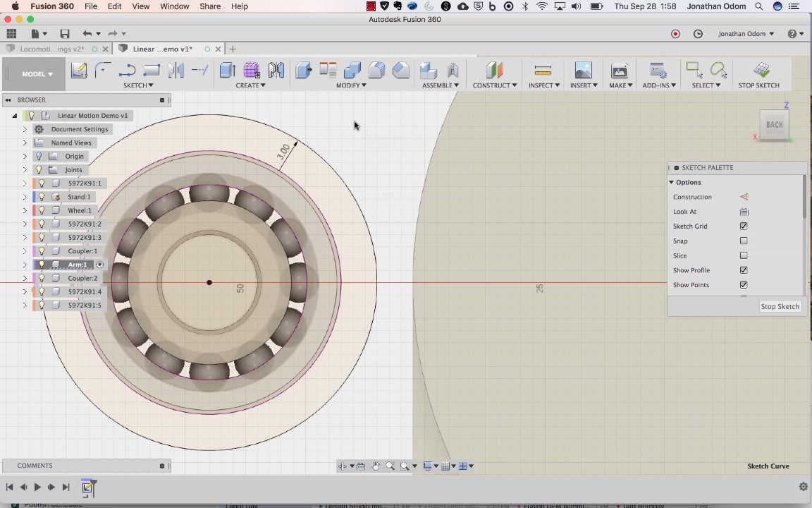
Task: Click the Measure icon above Inspect
Action: click(543, 70)
